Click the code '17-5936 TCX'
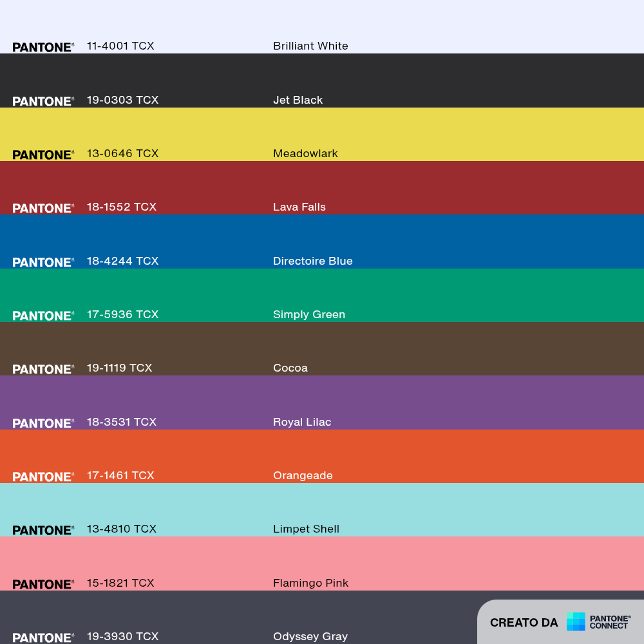Viewport: 644px width, 644px height. pos(123,315)
